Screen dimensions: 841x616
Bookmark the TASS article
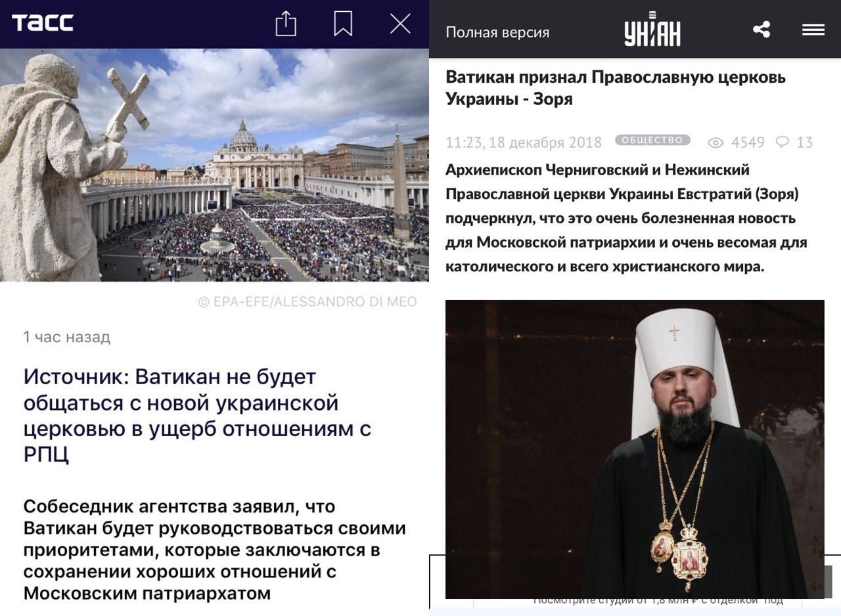(343, 24)
